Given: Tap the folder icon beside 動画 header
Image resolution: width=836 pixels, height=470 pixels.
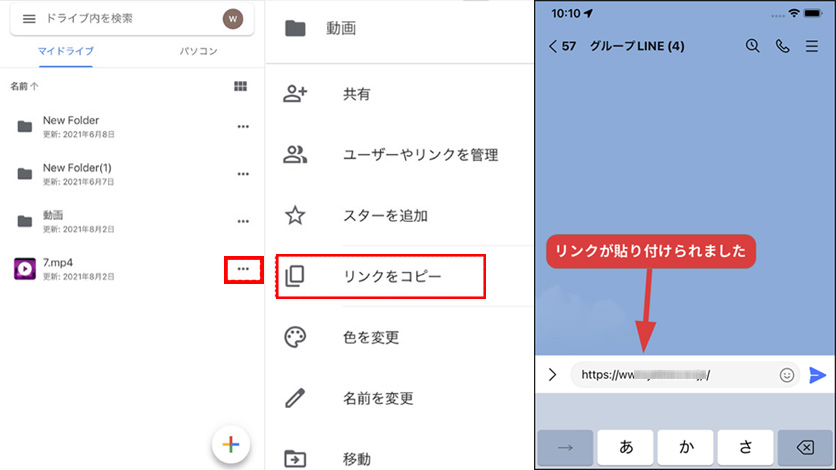Looking at the screenshot, I should coord(295,28).
